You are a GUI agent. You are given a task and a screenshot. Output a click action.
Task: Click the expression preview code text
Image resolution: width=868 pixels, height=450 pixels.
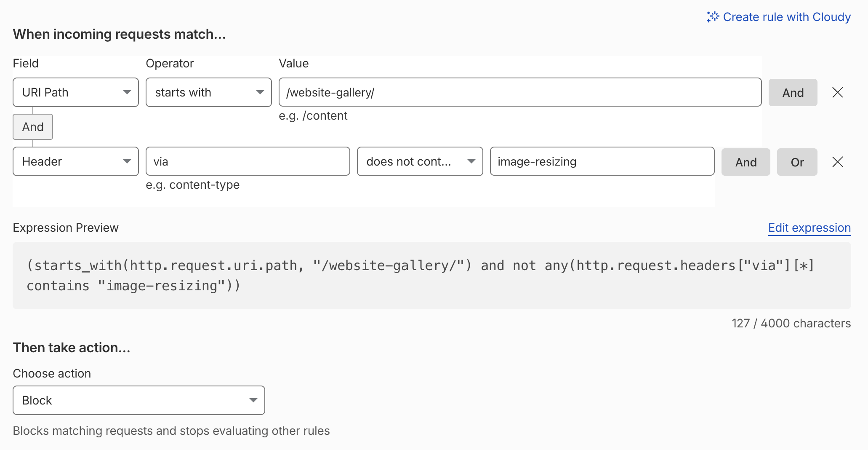(421, 276)
